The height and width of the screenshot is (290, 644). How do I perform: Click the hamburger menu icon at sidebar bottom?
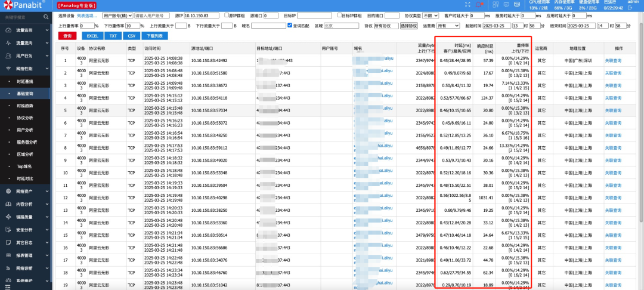tap(7, 286)
